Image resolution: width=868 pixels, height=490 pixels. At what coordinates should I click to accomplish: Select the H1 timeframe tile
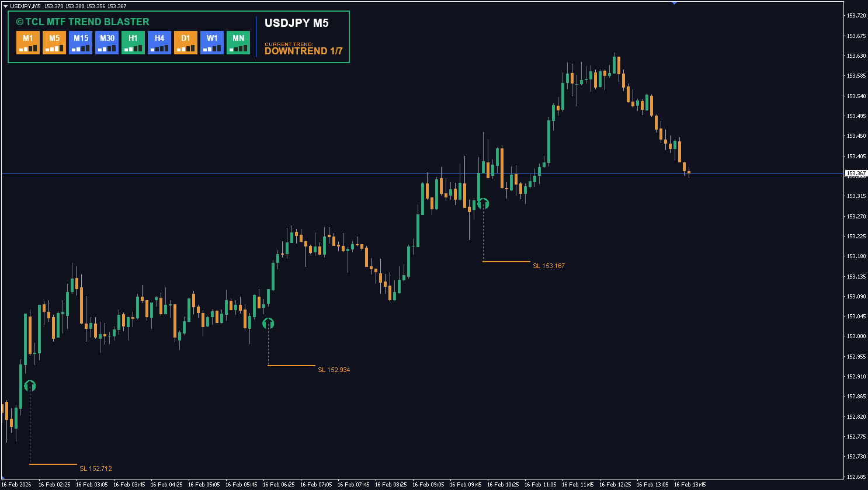tap(133, 43)
